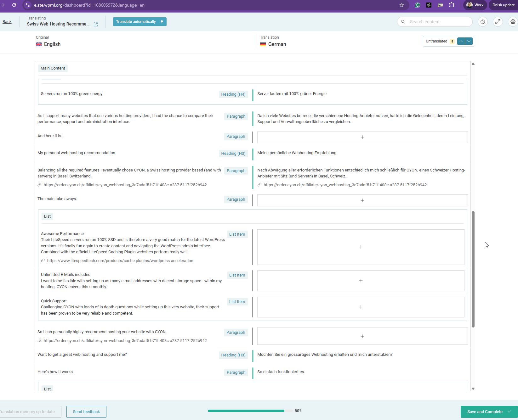Click cyon.ch link under 'So I can personally'
The image size is (518, 420).
125,341
